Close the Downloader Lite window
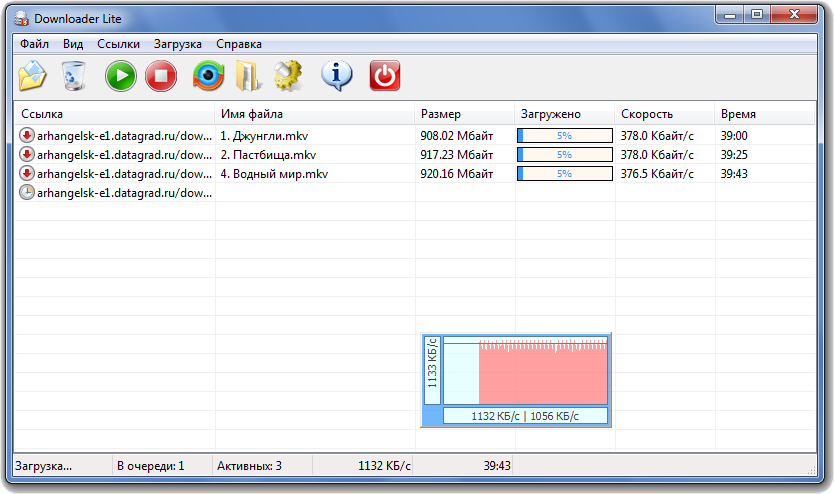 tap(794, 15)
